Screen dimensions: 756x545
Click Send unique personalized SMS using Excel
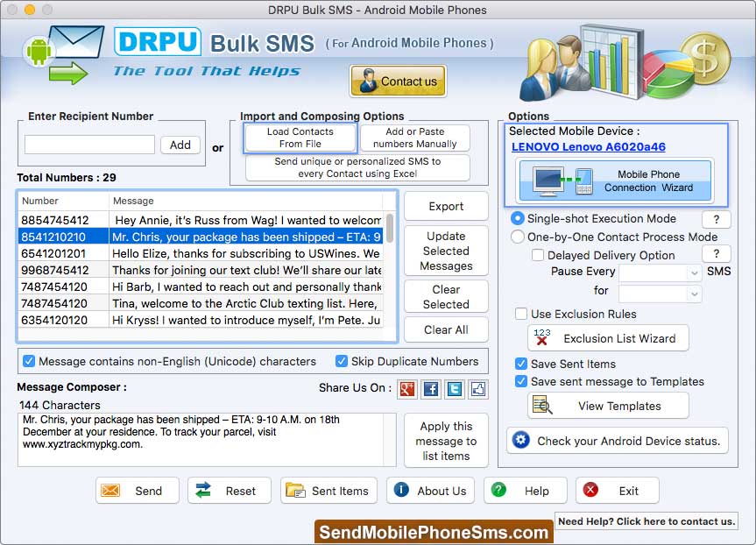[357, 167]
